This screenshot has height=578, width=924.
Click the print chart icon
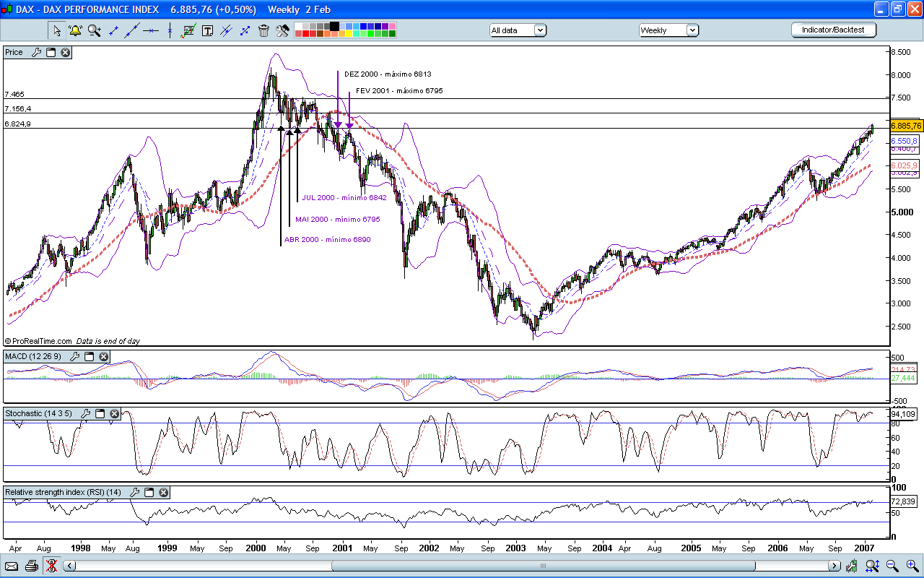tap(30, 568)
